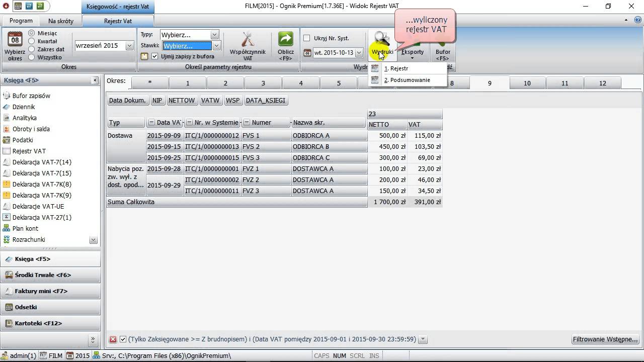Open Deklaracja VAT-7K(8) sidebar item
The height and width of the screenshot is (362, 644).
tap(42, 184)
